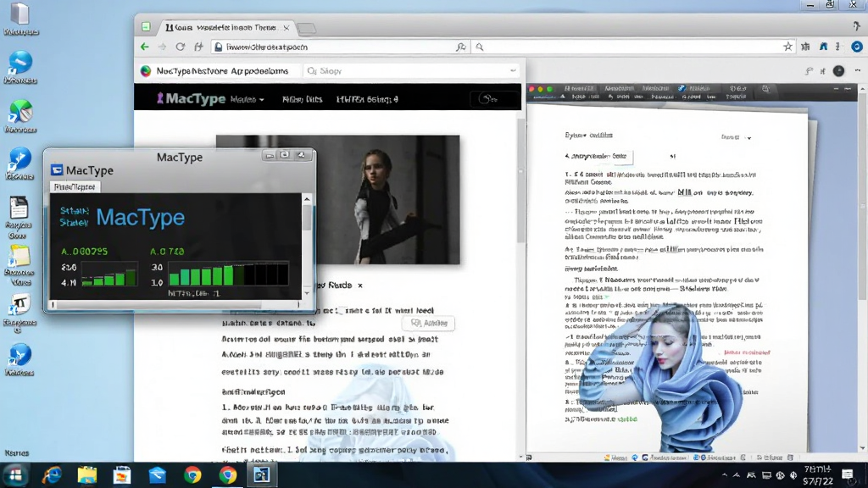The height and width of the screenshot is (488, 868).
Task: Click the small button beside article text
Action: [x=429, y=323]
